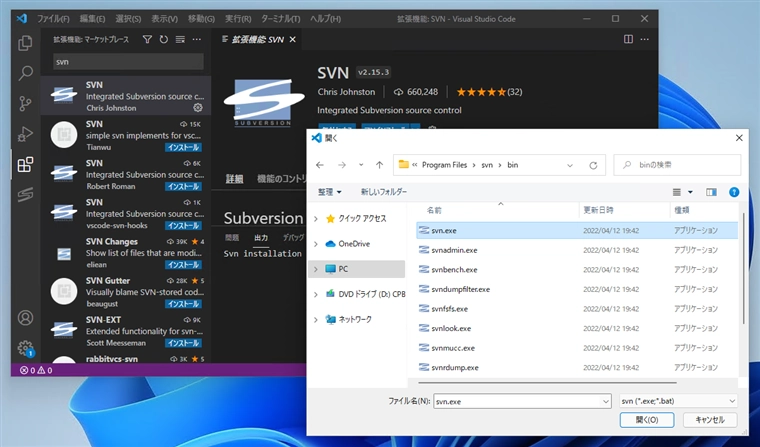Select the svnadmin.exe file icon

pyautogui.click(x=424, y=250)
